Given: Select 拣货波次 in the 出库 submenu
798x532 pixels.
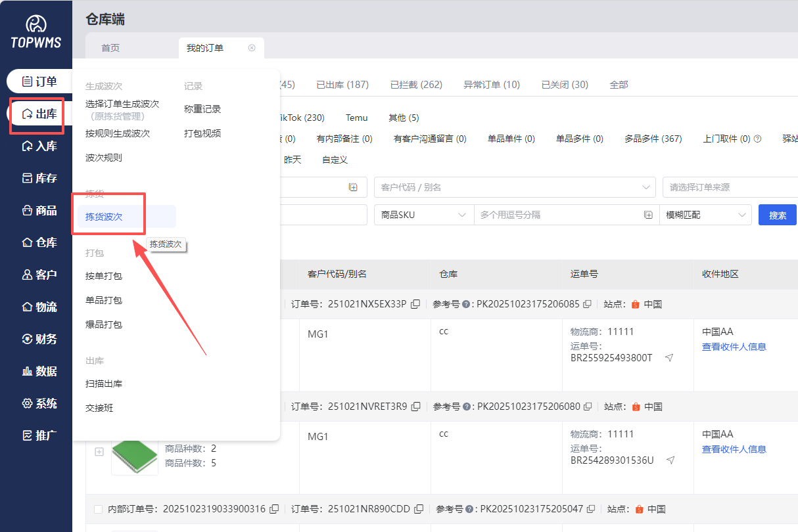Looking at the screenshot, I should [127, 217].
